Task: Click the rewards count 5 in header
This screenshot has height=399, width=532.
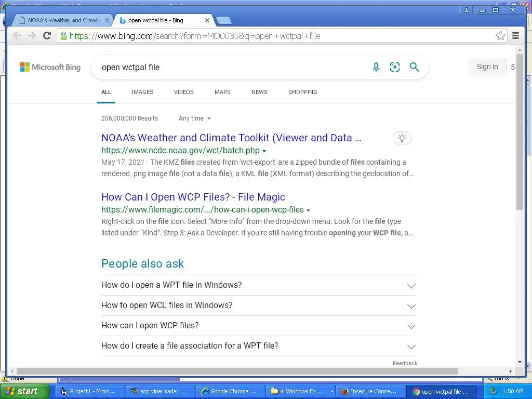Action: (x=513, y=67)
